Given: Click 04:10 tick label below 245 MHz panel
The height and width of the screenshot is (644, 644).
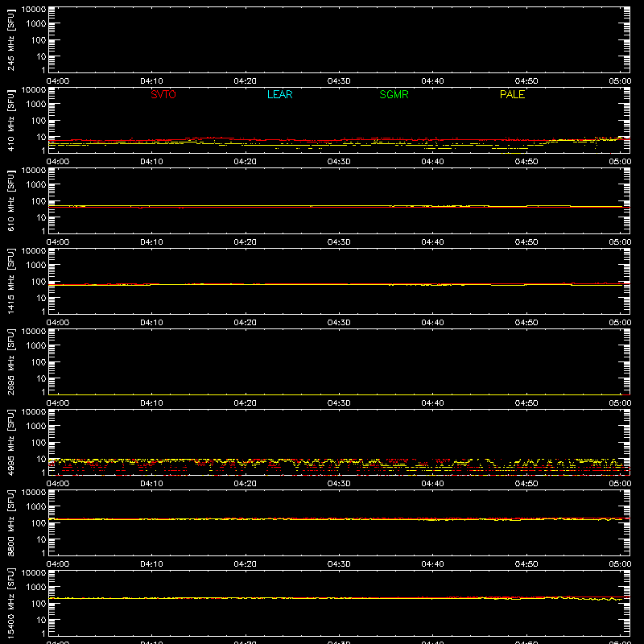Looking at the screenshot, I should pyautogui.click(x=151, y=81).
